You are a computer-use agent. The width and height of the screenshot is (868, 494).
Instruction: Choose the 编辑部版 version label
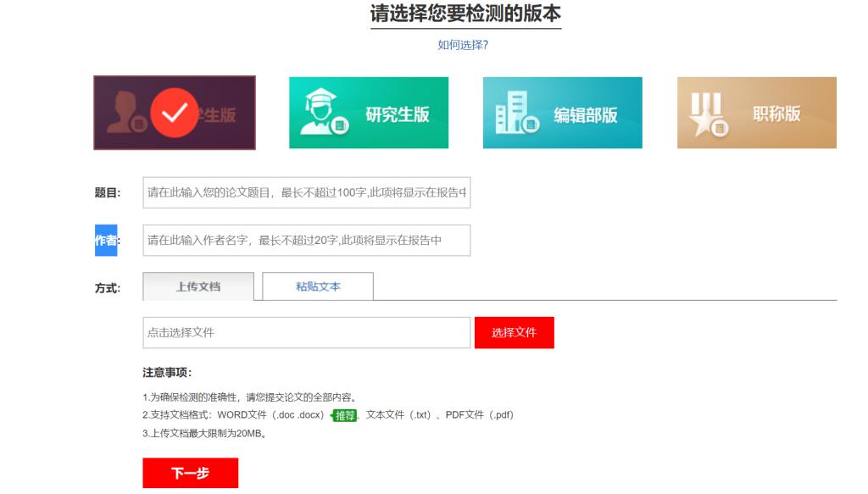pos(585,115)
